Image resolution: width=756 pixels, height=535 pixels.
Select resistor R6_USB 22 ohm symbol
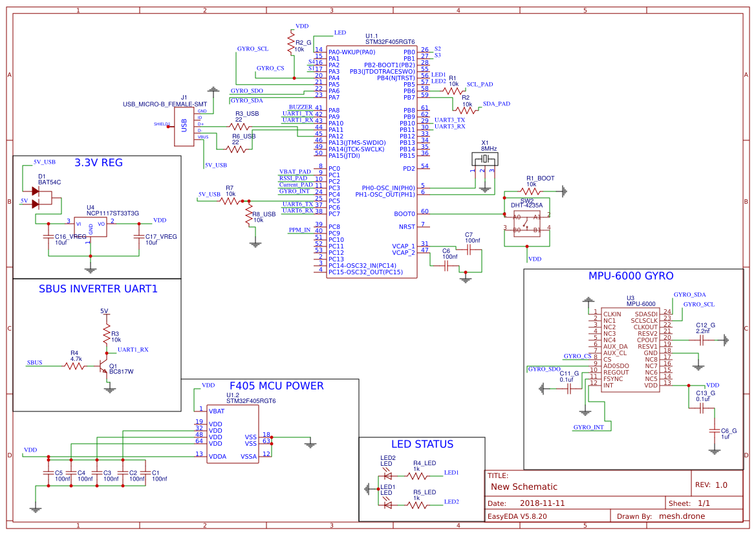(236, 149)
